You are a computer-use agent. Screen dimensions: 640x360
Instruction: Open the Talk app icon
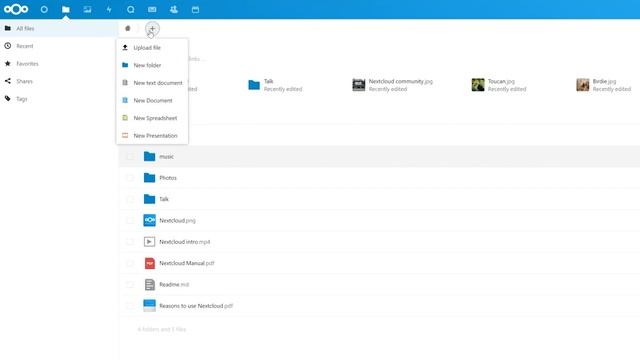(131, 9)
